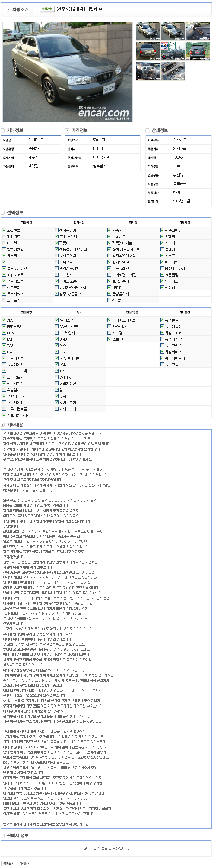Click the seller value 매매상
Screen dimensions: 213x868
click(x=98, y=149)
